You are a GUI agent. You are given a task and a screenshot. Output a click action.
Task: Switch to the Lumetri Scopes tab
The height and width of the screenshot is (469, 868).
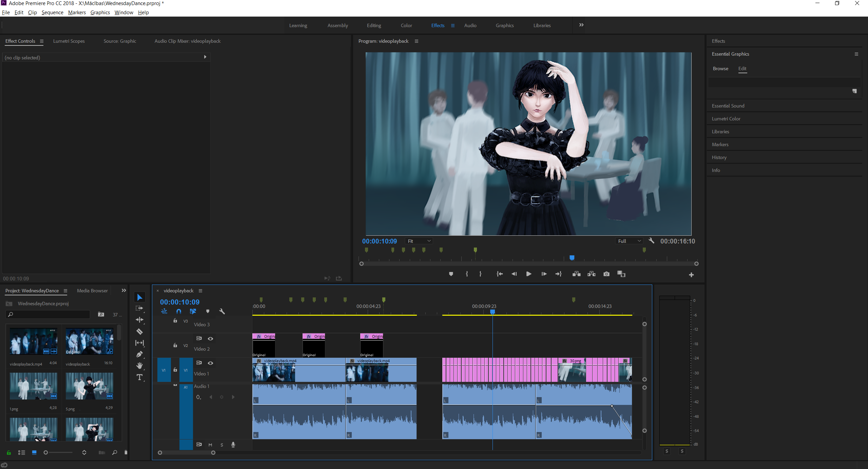(x=69, y=41)
